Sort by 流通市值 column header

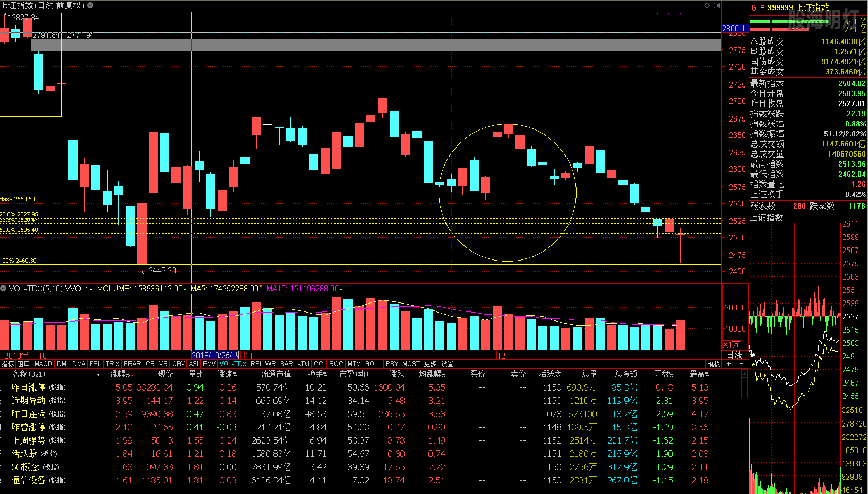pos(276,374)
